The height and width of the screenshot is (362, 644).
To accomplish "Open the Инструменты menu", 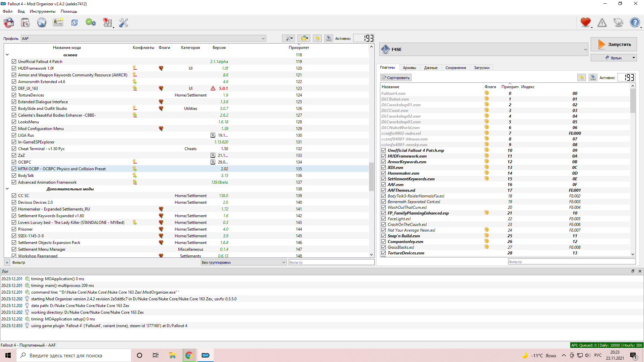I will coord(42,11).
